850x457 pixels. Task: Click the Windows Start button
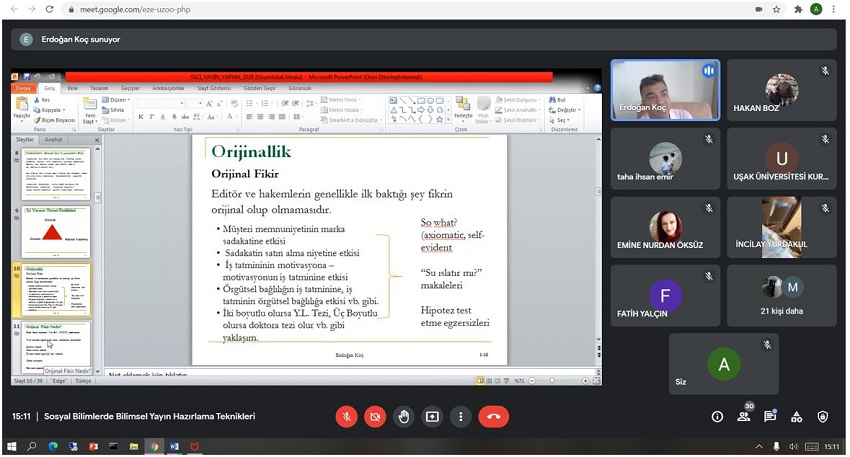(x=12, y=447)
